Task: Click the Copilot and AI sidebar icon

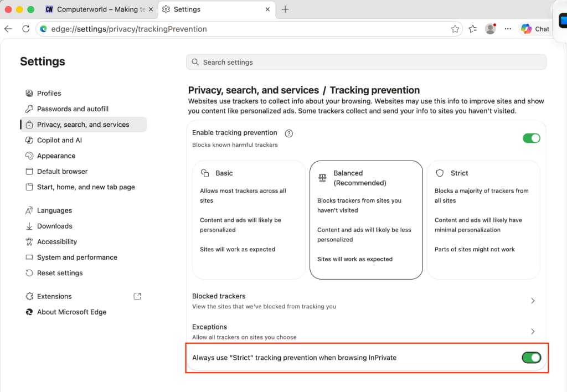Action: pos(29,140)
